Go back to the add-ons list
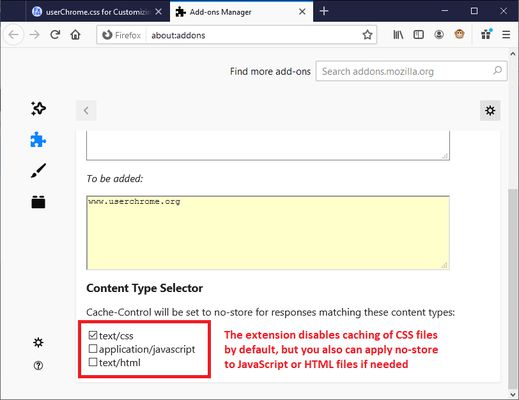Image resolution: width=519 pixels, height=400 pixels. click(x=86, y=111)
